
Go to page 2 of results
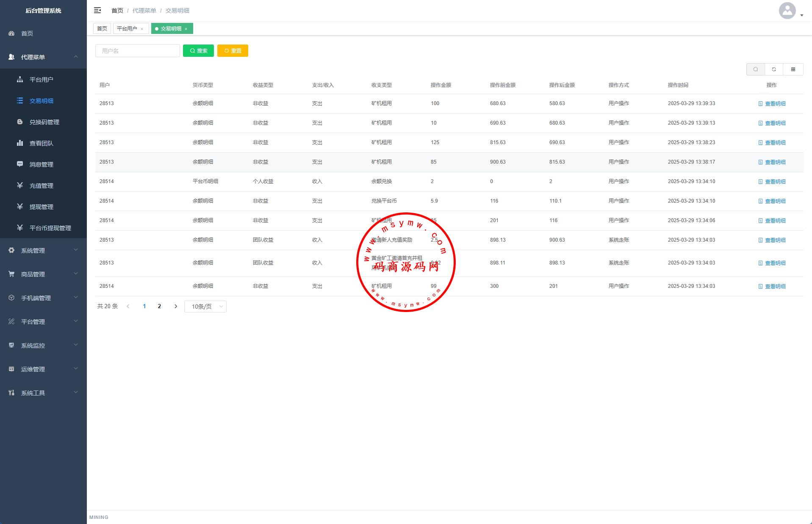coord(159,307)
